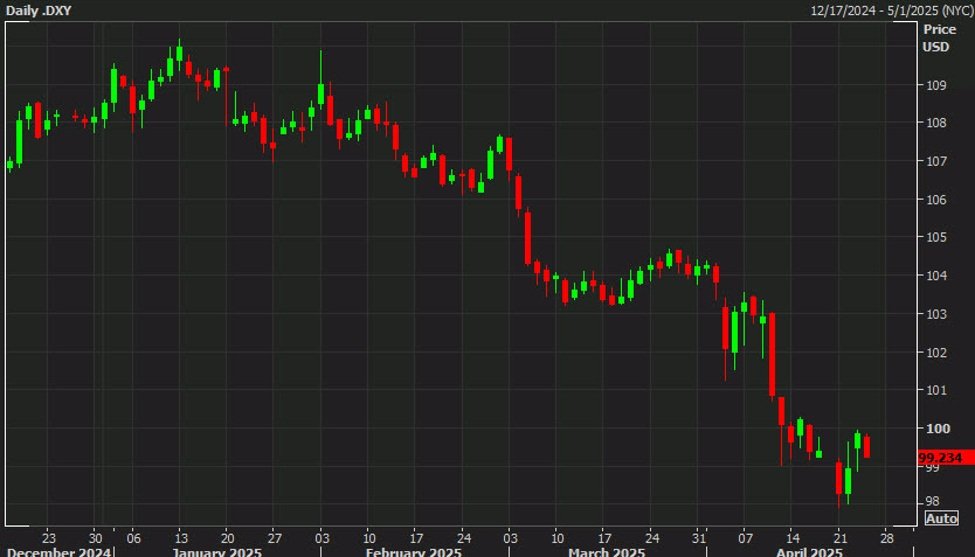The height and width of the screenshot is (557, 975).
Task: Click the long red candle after March 3
Action: click(x=527, y=236)
